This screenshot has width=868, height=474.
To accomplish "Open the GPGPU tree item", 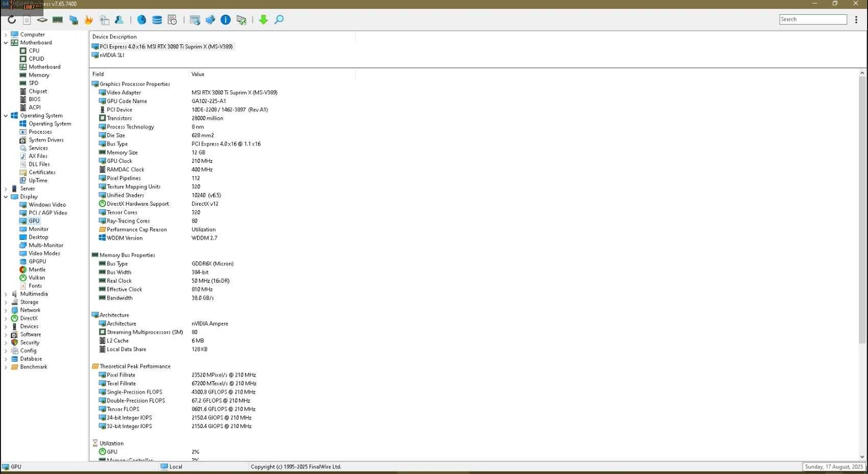I will (x=37, y=261).
